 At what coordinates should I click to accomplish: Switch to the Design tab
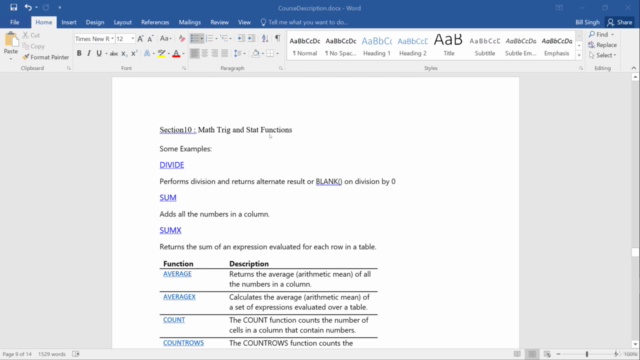(x=95, y=22)
